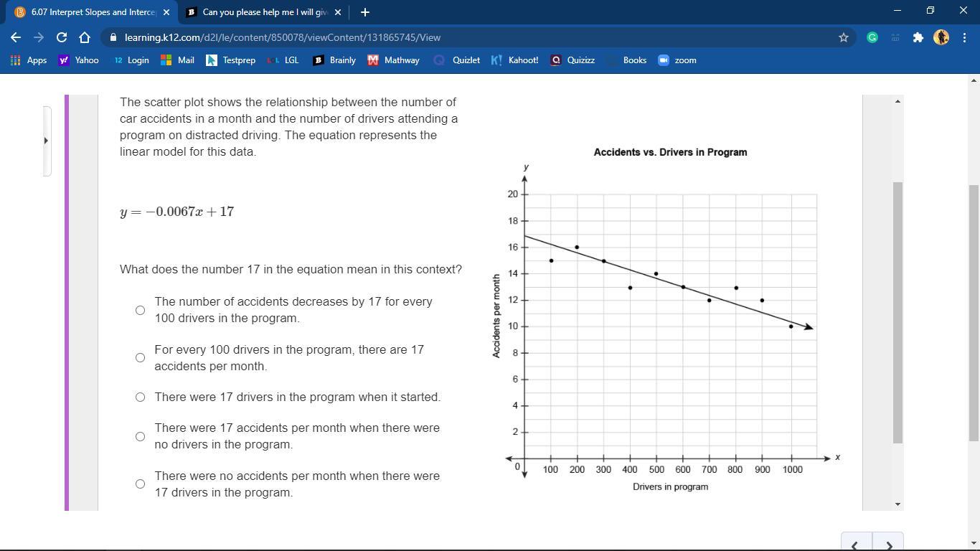Click the Grammarly extension icon
This screenshot has height=551, width=980.
coord(872,37)
